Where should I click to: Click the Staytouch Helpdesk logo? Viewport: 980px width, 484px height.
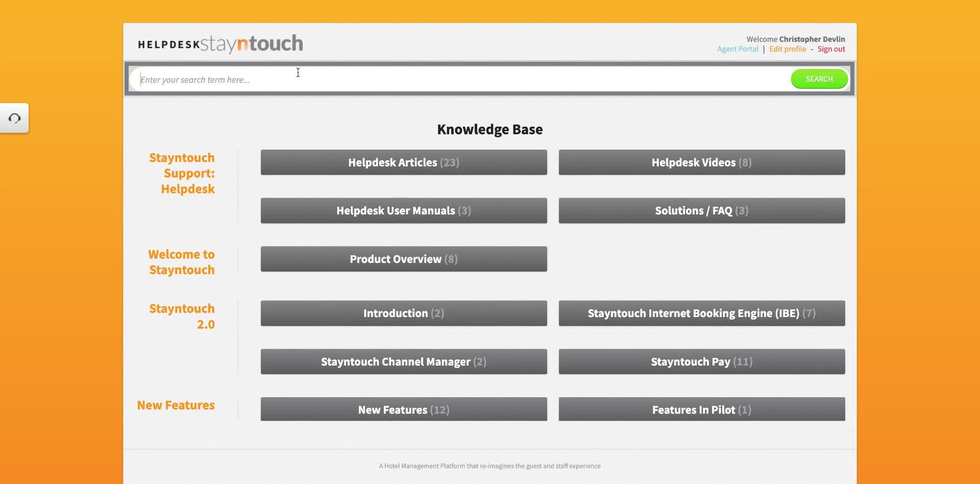pos(220,44)
